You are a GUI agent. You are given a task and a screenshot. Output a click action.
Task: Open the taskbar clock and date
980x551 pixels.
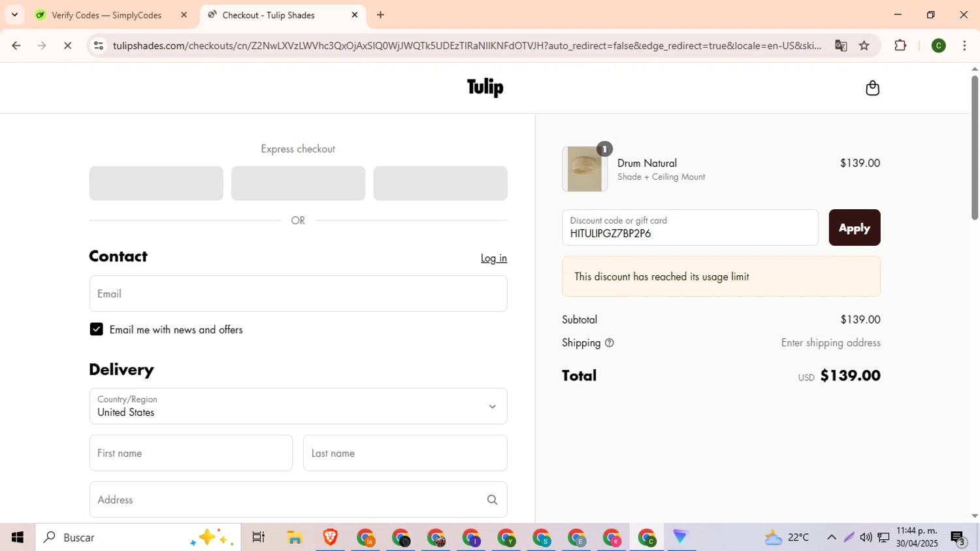[x=917, y=537]
